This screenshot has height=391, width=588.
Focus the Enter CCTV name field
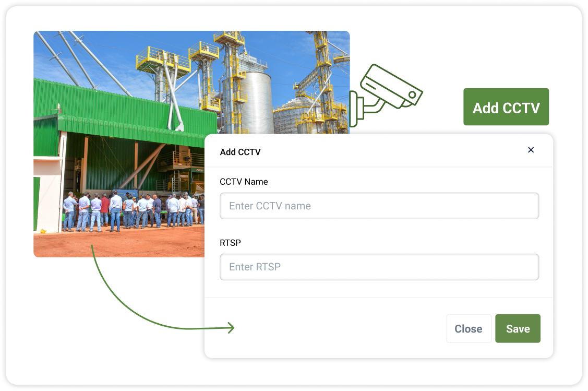click(379, 206)
